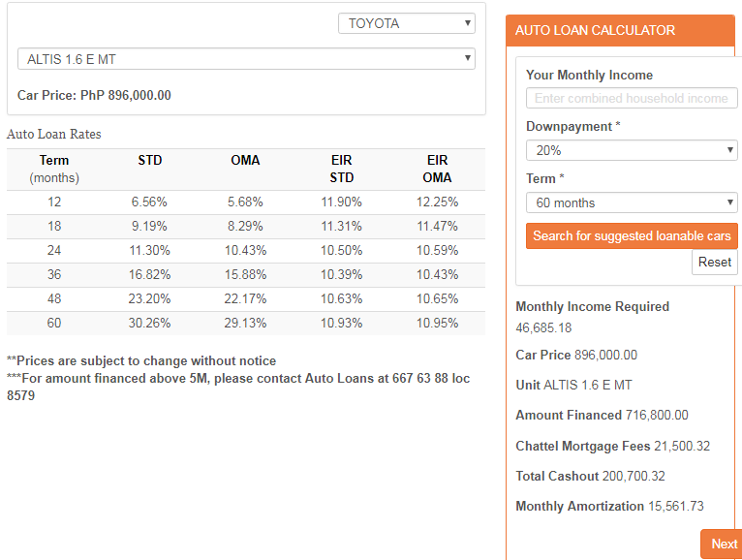This screenshot has height=560, width=742.
Task: Select the 48 months term cell
Action: coord(54,298)
